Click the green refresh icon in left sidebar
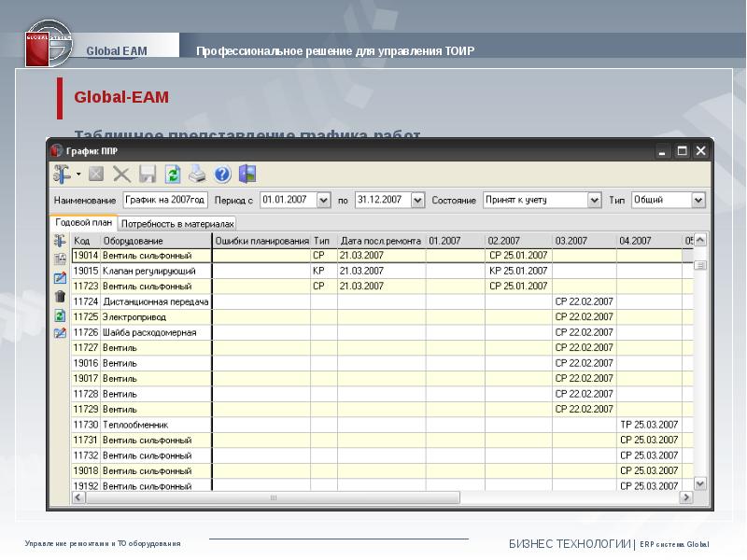 (61, 315)
